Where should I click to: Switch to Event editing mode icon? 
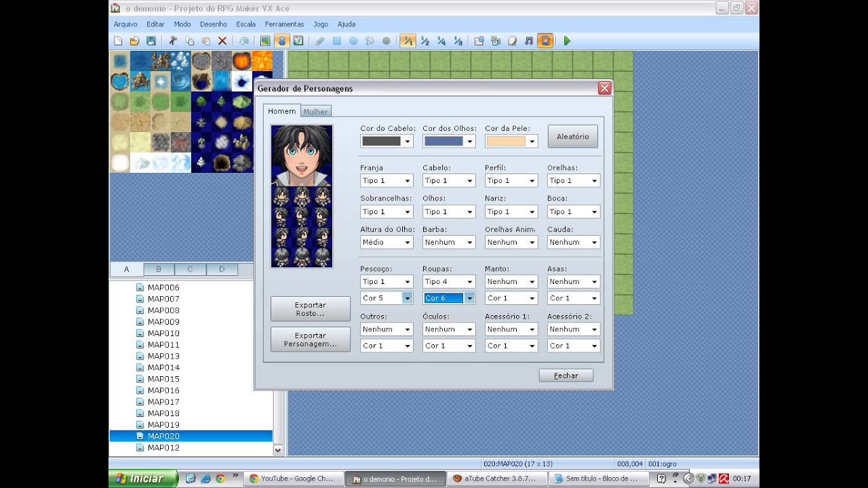[x=282, y=41]
